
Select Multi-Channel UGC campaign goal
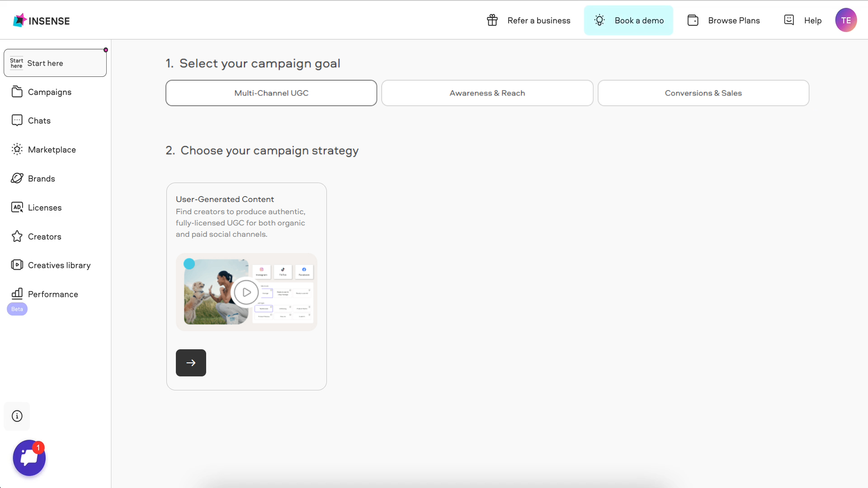point(271,93)
